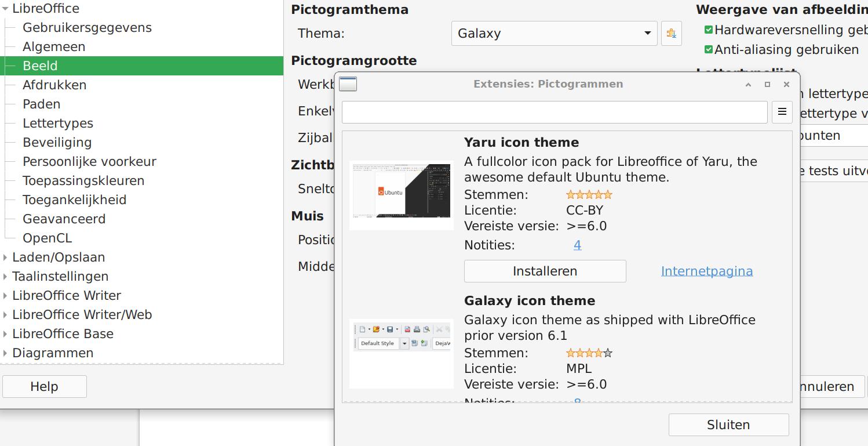Select Persoonlijke voorkeur in the tree
The width and height of the screenshot is (868, 446).
[89, 161]
